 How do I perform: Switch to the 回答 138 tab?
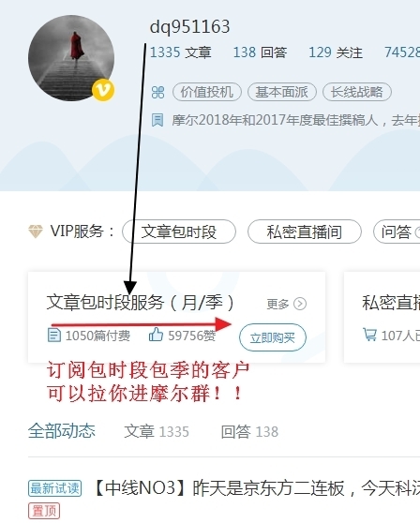249,431
